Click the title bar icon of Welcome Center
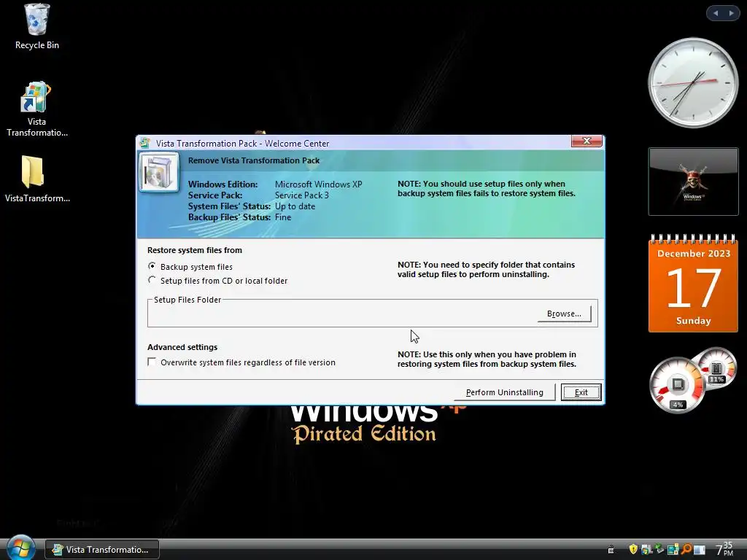The image size is (747, 560). click(x=145, y=143)
